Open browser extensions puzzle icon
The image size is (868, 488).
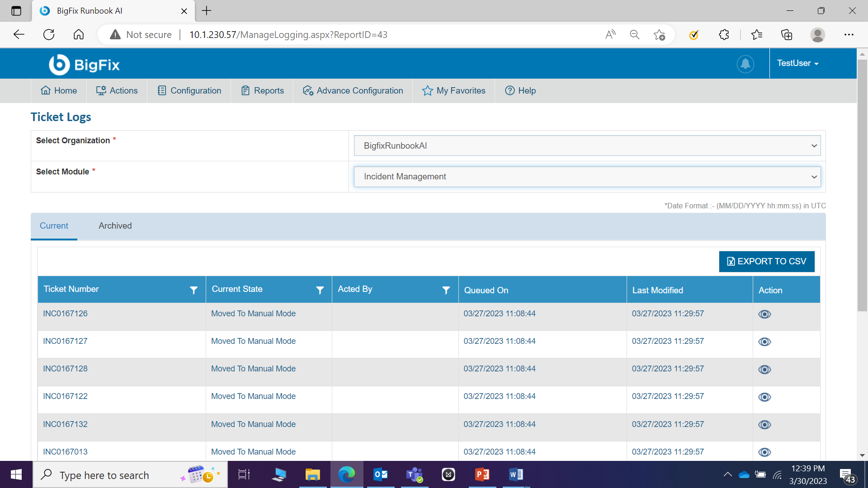724,35
